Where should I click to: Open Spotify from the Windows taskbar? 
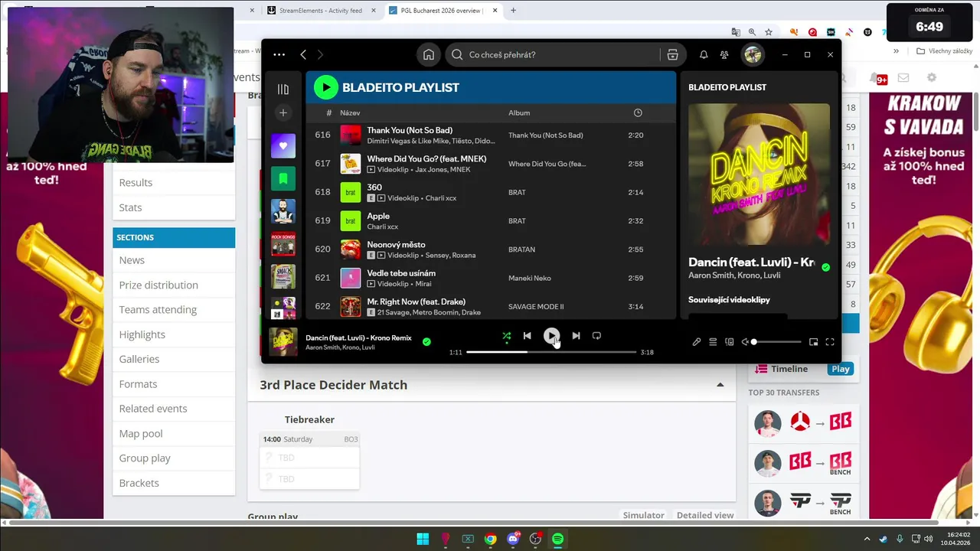click(x=558, y=539)
